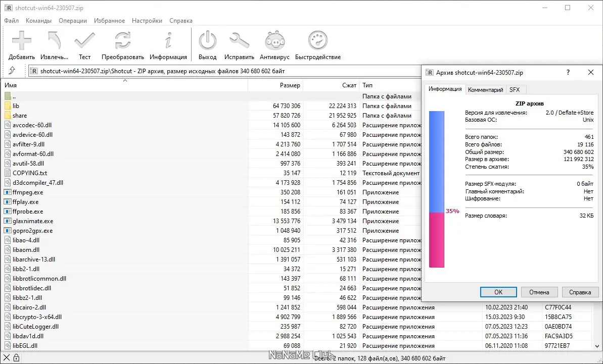
Task: Select avutil-58.dll file name
Action: coord(28,164)
